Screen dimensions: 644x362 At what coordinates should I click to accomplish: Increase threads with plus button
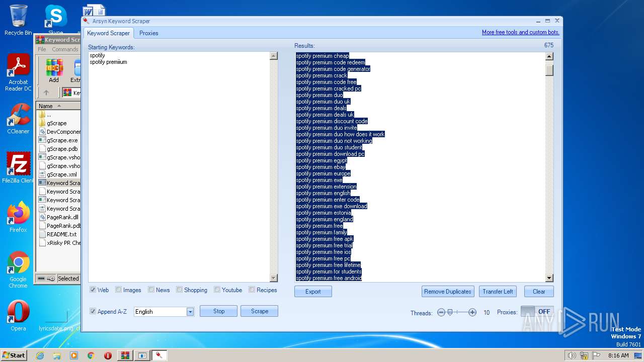click(x=472, y=312)
